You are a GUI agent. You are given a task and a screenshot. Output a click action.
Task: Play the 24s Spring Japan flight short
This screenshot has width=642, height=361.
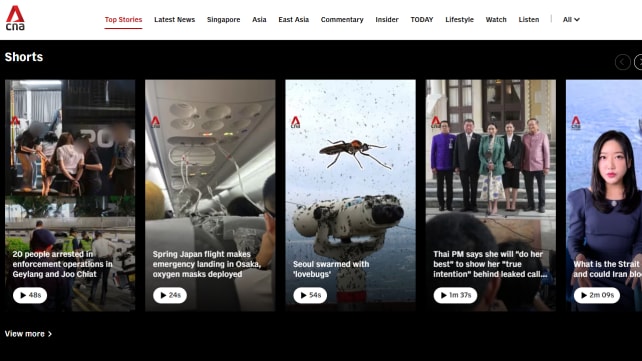point(170,295)
